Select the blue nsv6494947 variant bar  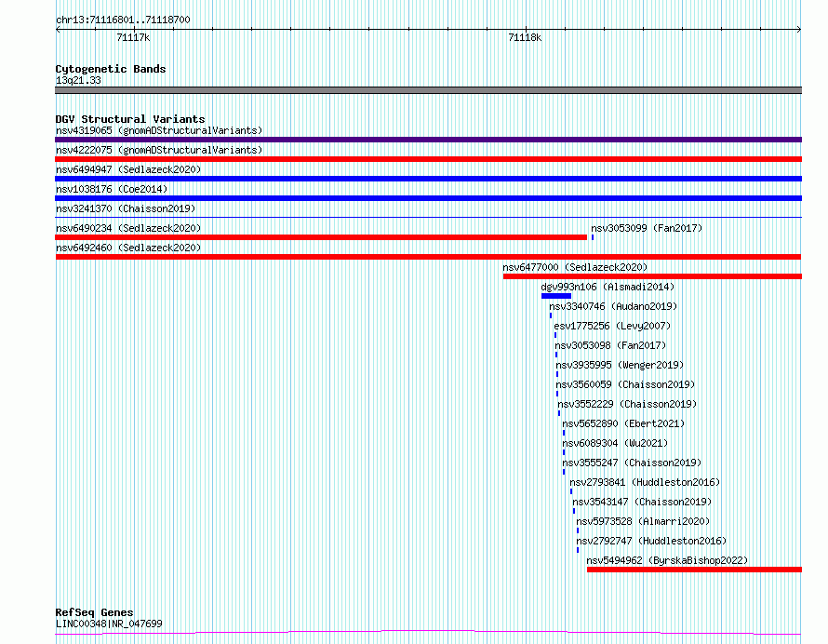pyautogui.click(x=428, y=179)
